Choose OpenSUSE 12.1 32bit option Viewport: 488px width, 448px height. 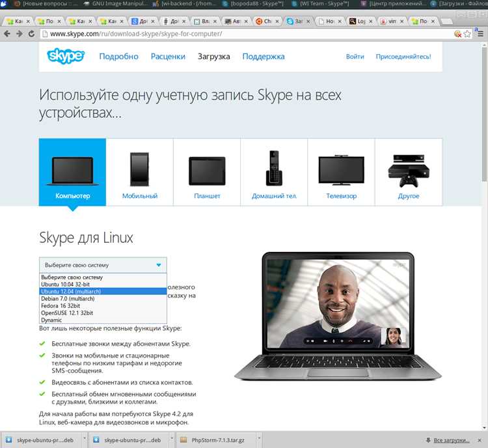103,313
